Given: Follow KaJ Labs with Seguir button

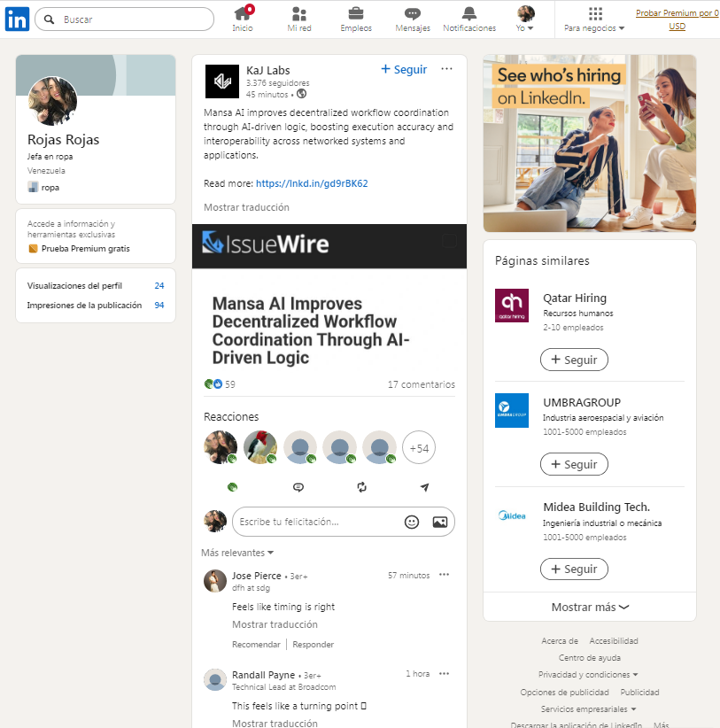Looking at the screenshot, I should [404, 70].
